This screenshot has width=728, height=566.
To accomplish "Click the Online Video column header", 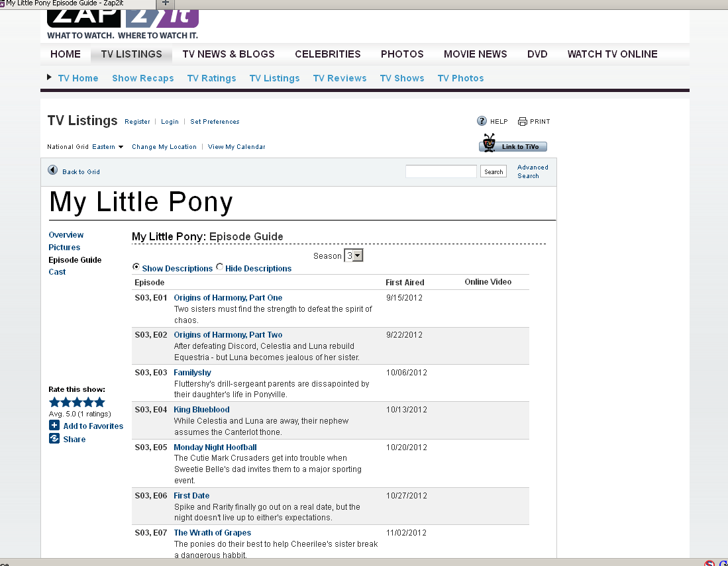I will coord(488,282).
